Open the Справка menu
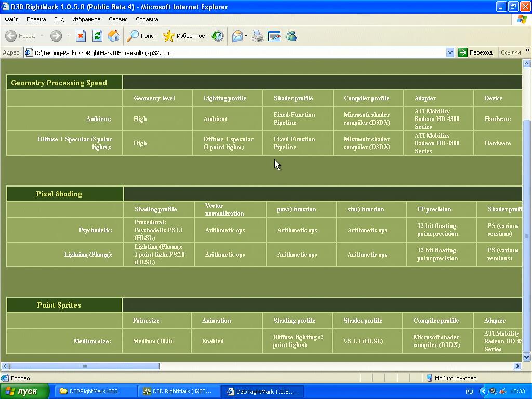 point(147,19)
